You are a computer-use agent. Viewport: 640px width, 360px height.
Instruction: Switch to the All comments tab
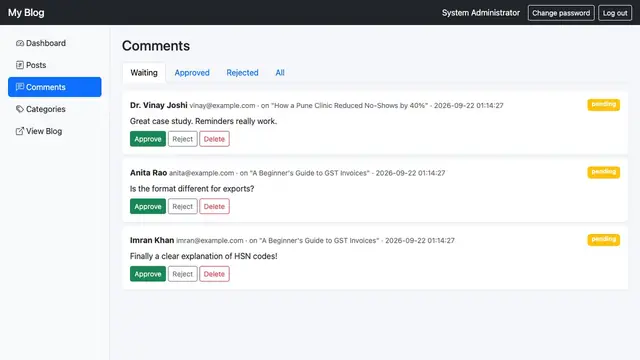[280, 73]
